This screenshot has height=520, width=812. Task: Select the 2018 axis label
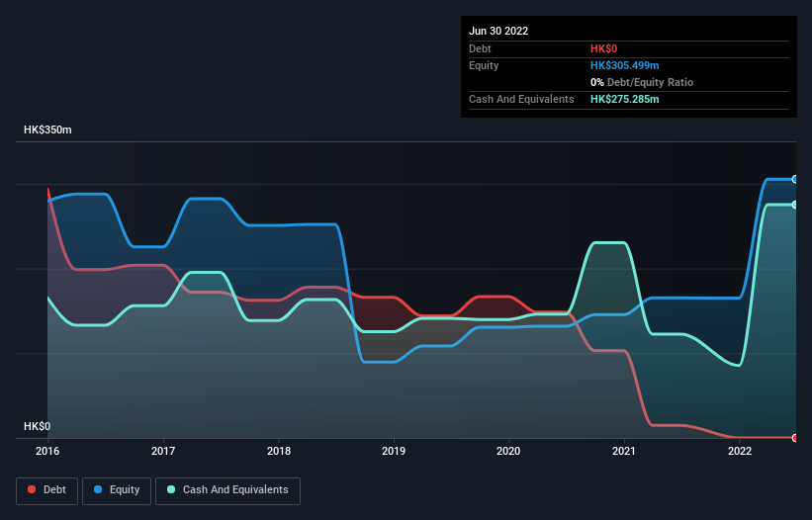(279, 451)
